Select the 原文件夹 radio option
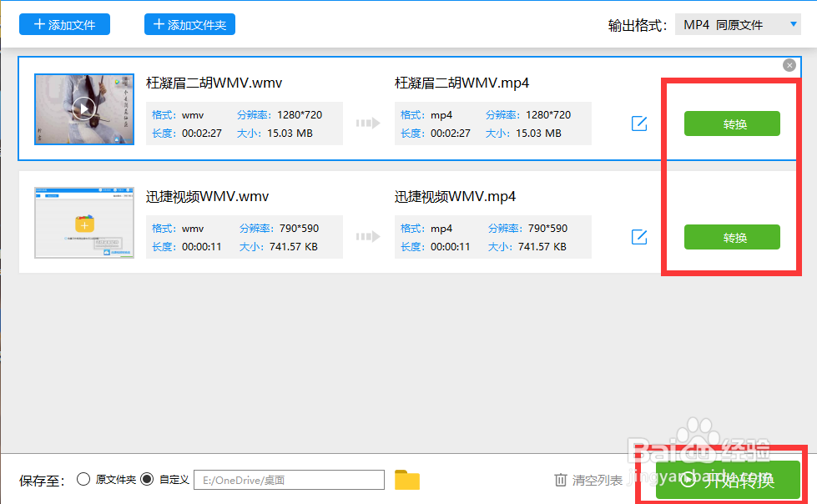Image resolution: width=817 pixels, height=504 pixels. tap(83, 480)
